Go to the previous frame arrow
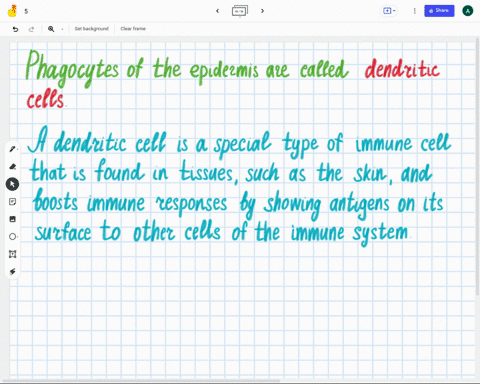 pyautogui.click(x=217, y=11)
